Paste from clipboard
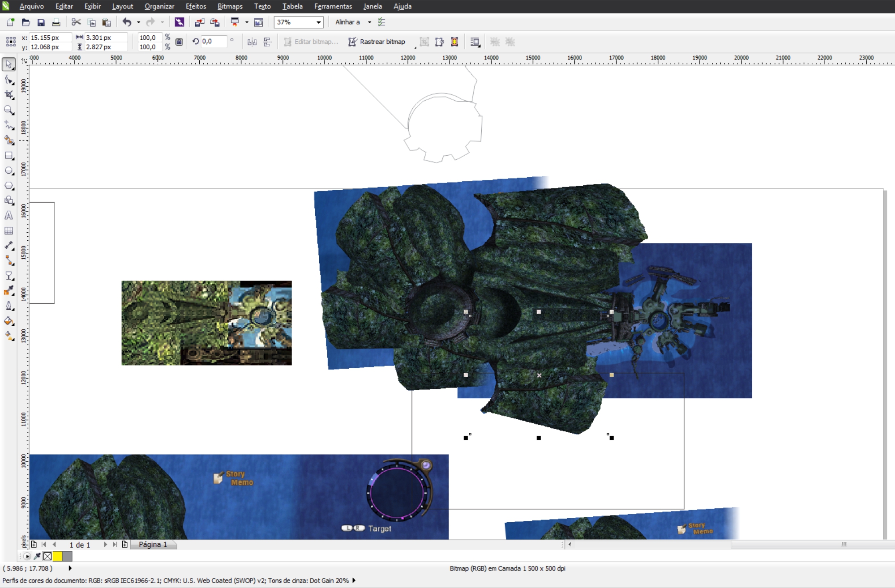The image size is (895, 588). point(106,22)
